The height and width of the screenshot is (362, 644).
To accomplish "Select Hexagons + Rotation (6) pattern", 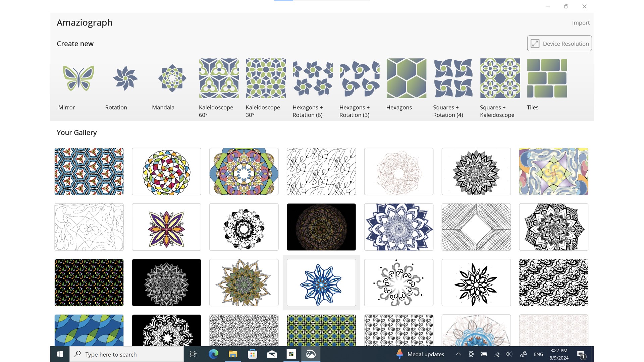I will tap(313, 78).
